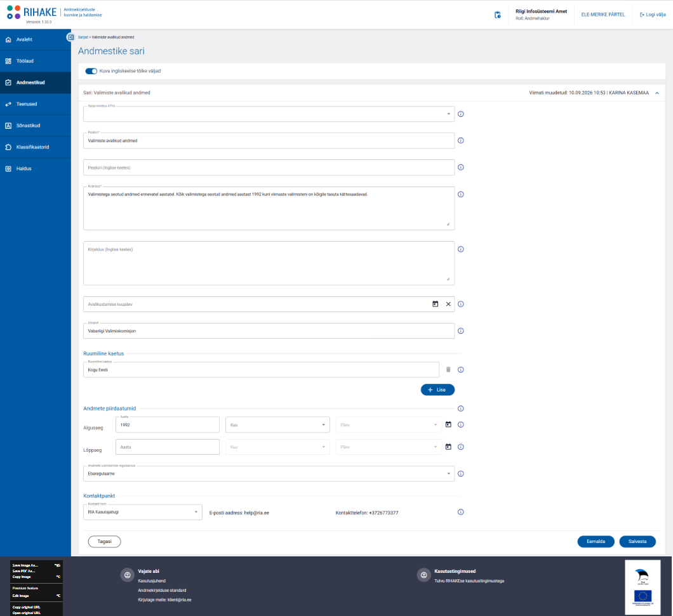Image resolution: width=673 pixels, height=616 pixels.
Task: Open Sõnastikud in the sidebar
Action: pos(36,126)
